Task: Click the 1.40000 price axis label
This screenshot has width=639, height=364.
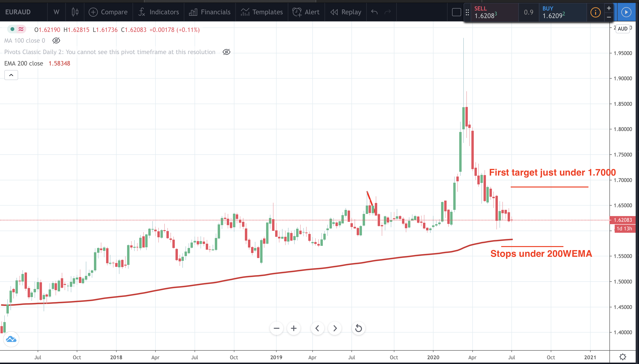Action: (623, 332)
